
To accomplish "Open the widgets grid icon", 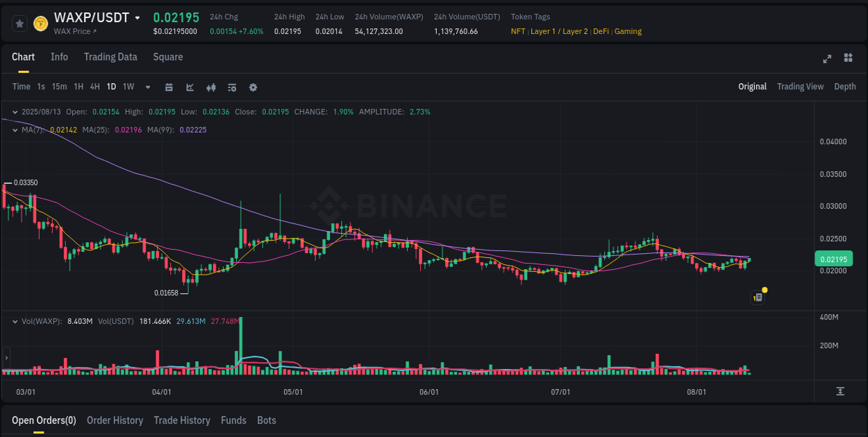I will tap(847, 59).
